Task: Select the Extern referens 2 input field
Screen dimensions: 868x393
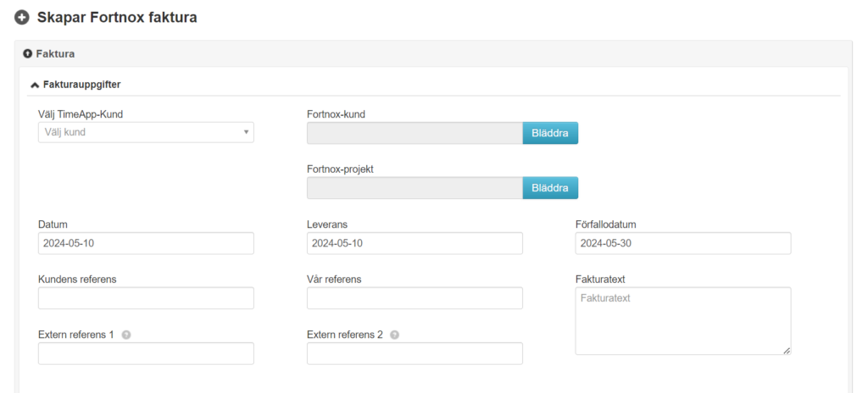Action: pos(415,353)
